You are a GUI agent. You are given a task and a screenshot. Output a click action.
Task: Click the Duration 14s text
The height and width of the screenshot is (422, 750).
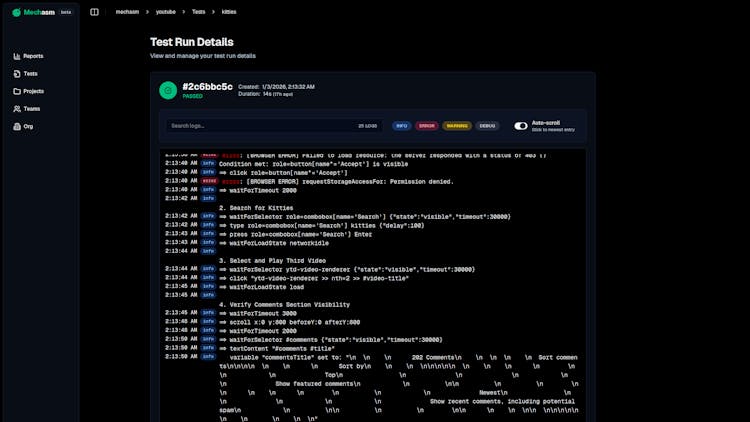pyautogui.click(x=265, y=94)
